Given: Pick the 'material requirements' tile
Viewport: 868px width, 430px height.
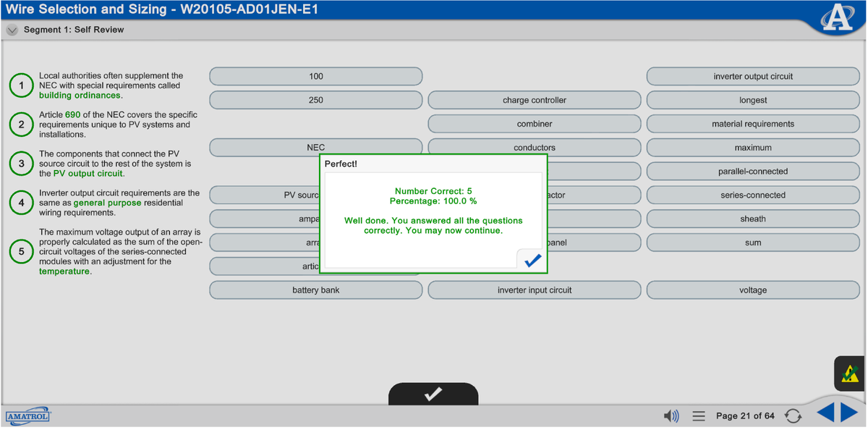Looking at the screenshot, I should pos(753,124).
